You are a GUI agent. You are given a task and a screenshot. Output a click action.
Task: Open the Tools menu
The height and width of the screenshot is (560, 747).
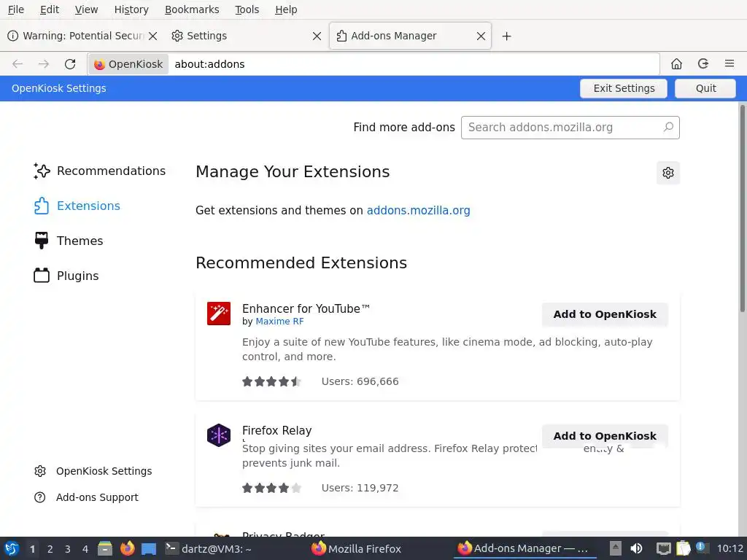tap(247, 9)
